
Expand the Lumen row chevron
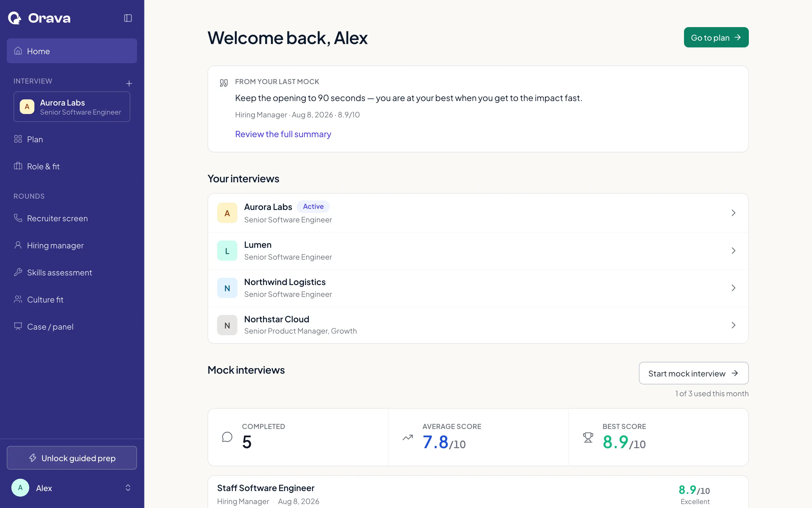(734, 251)
